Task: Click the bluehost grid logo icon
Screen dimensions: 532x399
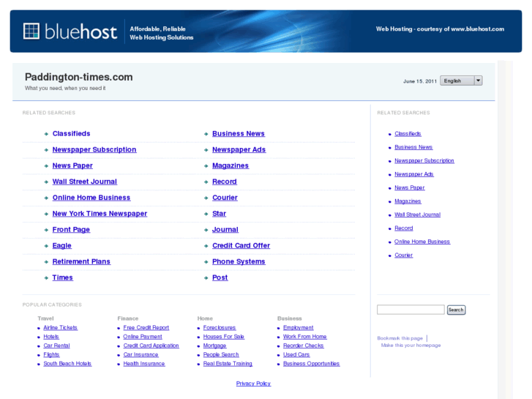Action: [31, 31]
